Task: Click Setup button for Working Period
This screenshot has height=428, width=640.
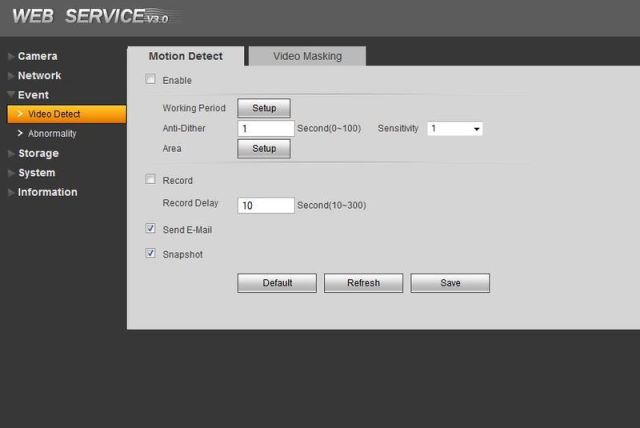Action: click(x=264, y=108)
